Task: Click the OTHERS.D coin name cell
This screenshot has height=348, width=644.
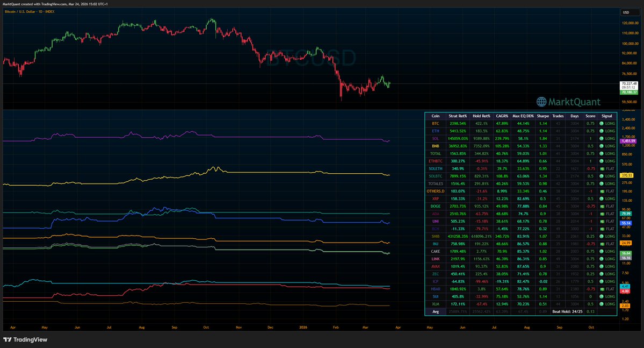Action: click(x=436, y=191)
